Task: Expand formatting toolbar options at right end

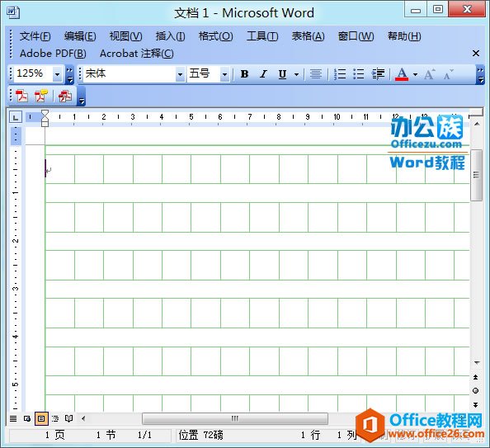Action: [x=480, y=75]
